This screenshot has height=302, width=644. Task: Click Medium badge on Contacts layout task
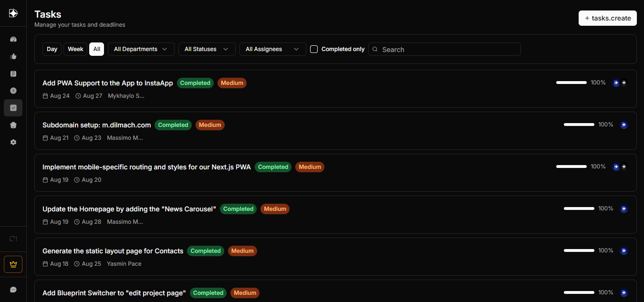tap(242, 251)
